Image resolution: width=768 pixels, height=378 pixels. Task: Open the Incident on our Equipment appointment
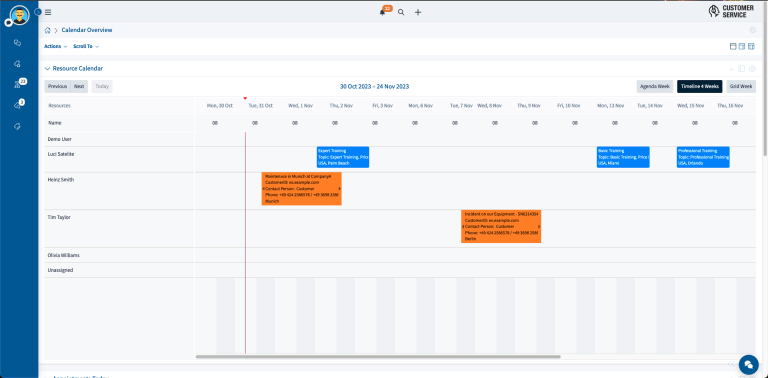[x=501, y=227]
